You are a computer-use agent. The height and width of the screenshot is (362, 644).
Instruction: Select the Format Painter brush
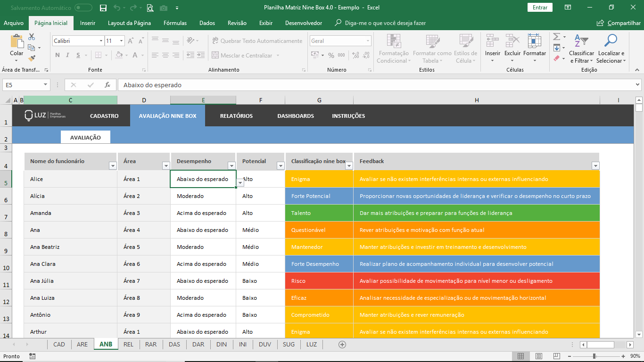tap(32, 58)
